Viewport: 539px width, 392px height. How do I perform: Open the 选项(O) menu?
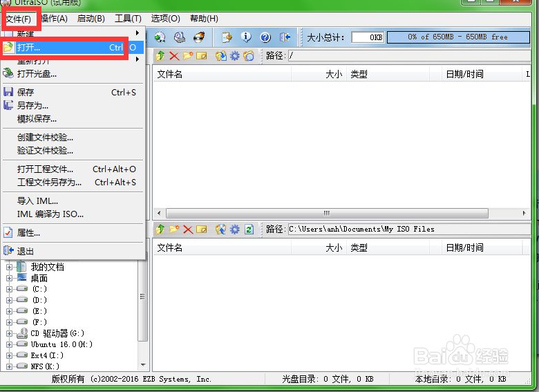(165, 19)
